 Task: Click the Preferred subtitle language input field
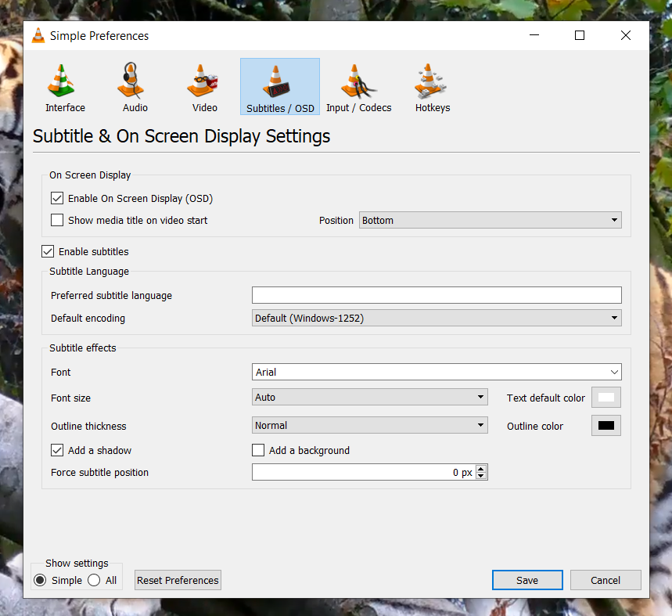click(x=437, y=295)
